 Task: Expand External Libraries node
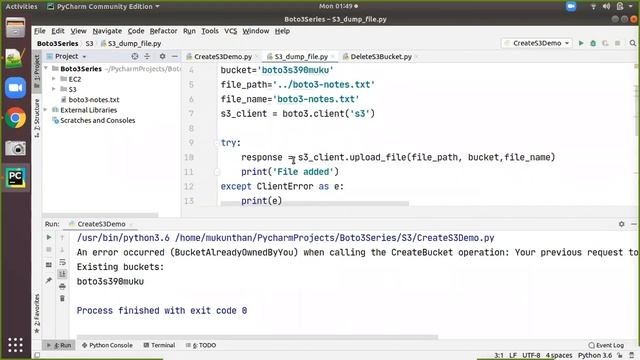(46, 110)
